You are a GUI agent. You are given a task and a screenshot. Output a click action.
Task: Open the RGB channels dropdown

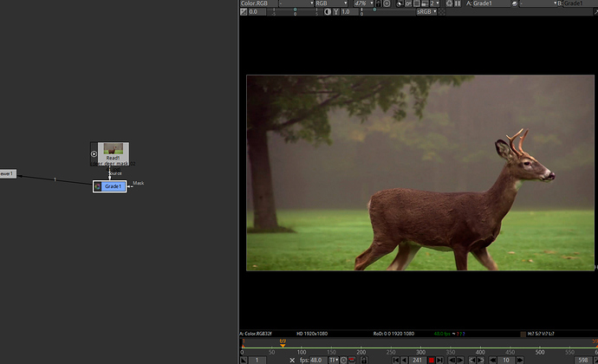pos(331,3)
